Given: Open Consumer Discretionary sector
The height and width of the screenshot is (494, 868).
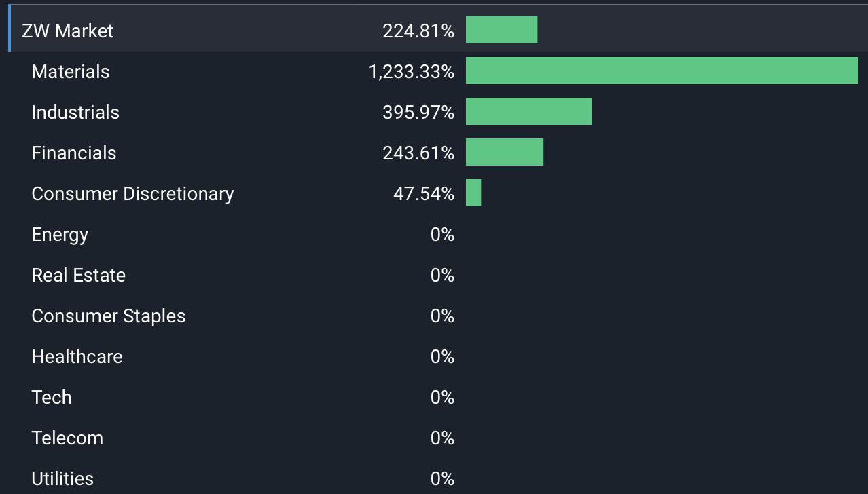Looking at the screenshot, I should (x=132, y=193).
